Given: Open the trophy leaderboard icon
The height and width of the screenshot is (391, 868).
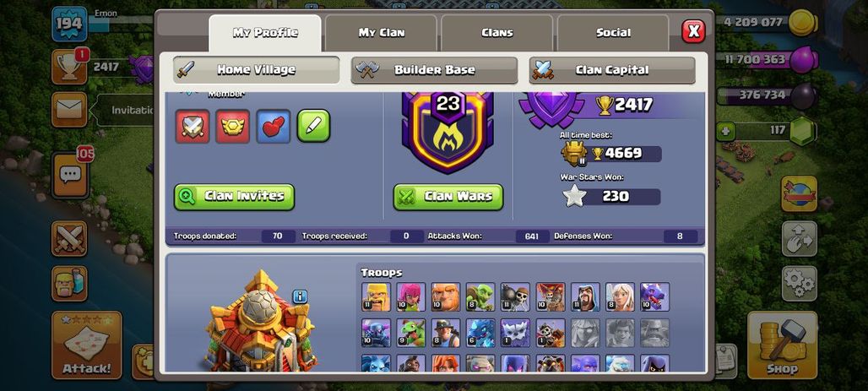Looking at the screenshot, I should coord(70,67).
